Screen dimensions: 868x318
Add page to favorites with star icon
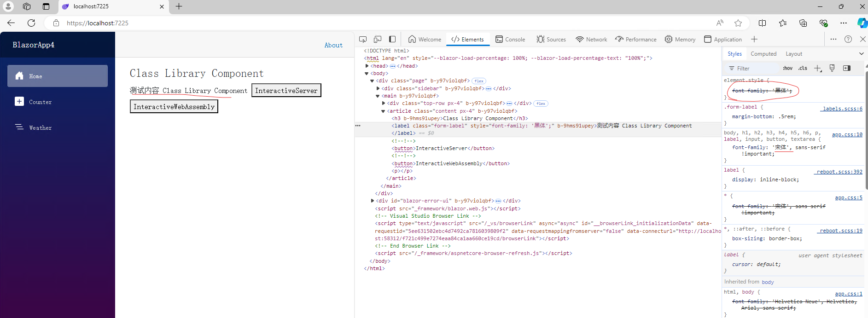(738, 23)
